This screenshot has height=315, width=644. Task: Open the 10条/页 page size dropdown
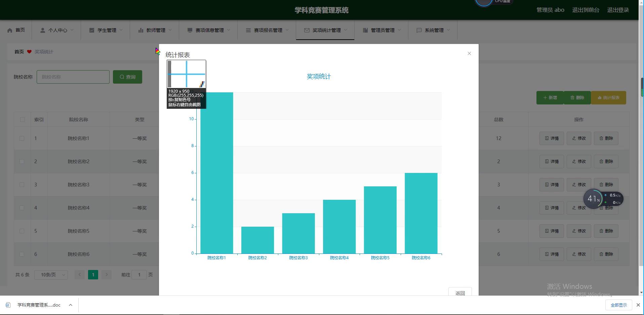[51, 275]
